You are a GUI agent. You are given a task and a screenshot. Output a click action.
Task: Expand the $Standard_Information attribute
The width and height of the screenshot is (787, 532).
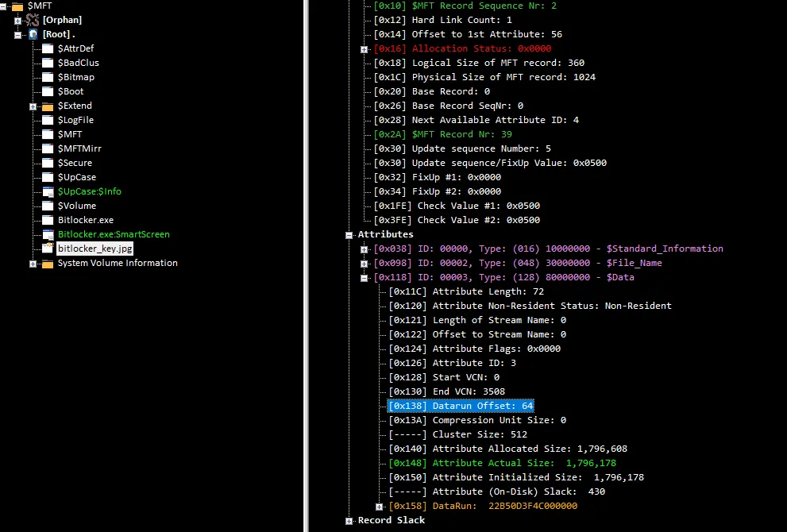coord(365,249)
